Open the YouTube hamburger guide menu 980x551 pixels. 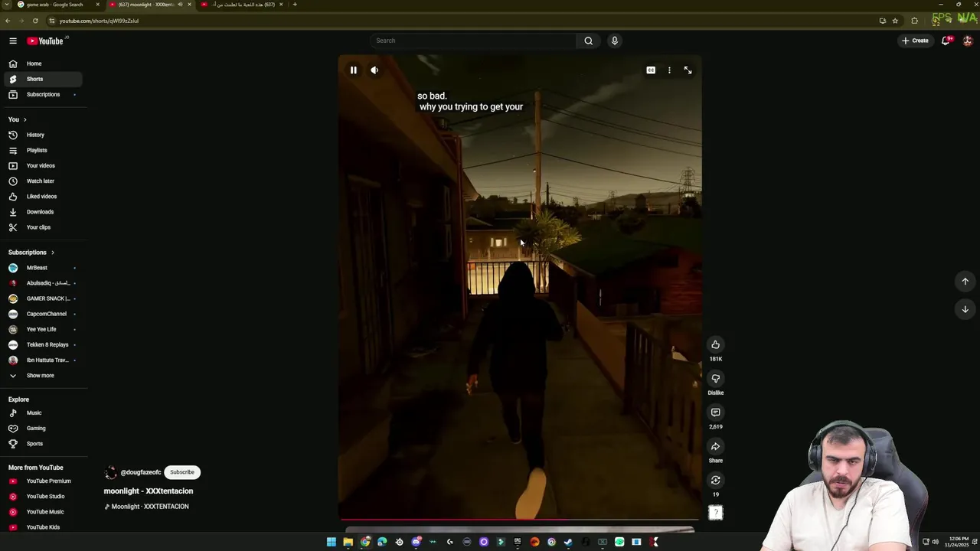click(x=13, y=41)
